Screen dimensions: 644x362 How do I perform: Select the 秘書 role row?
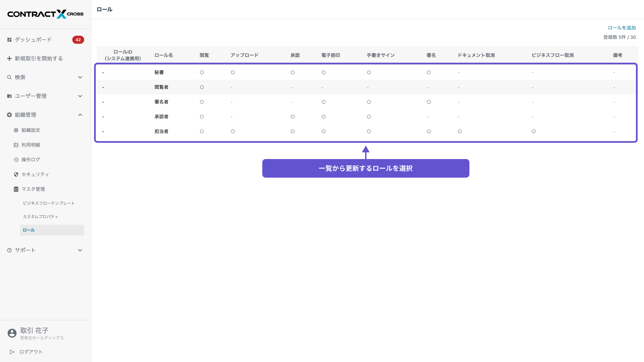pos(159,72)
